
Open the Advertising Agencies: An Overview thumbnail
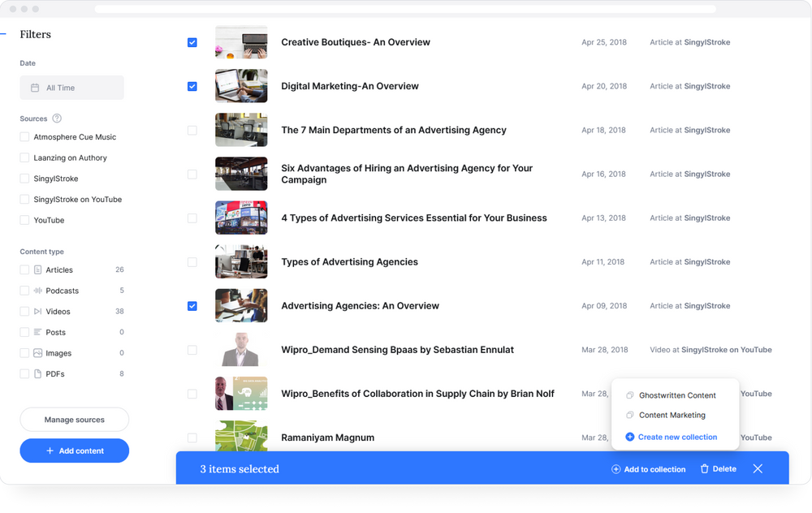(x=241, y=305)
